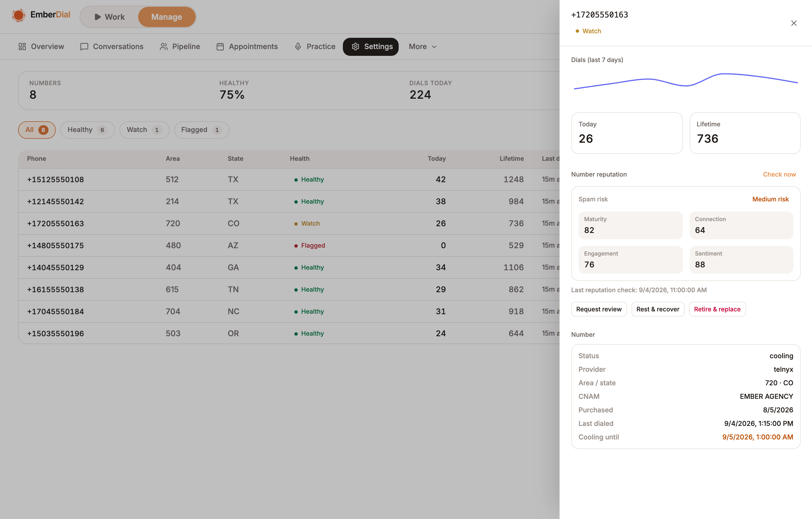Switch to Work mode
This screenshot has height=519, width=812.
point(110,17)
